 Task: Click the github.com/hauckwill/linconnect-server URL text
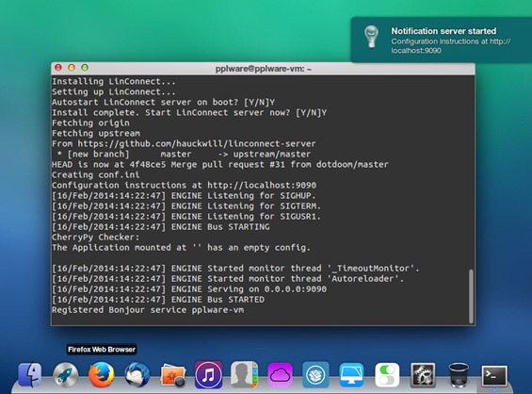pos(197,143)
